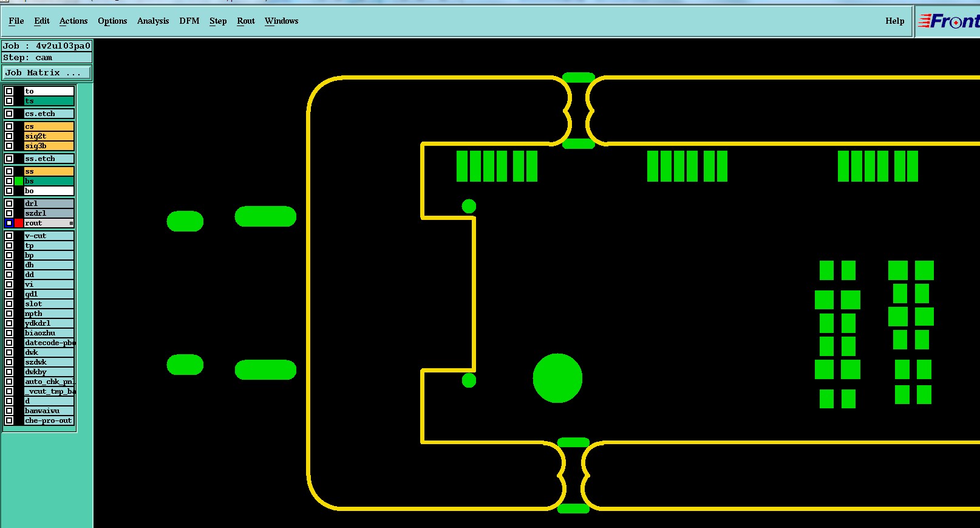This screenshot has width=980, height=528.
Task: Select the sig3b layer name
Action: coord(49,146)
